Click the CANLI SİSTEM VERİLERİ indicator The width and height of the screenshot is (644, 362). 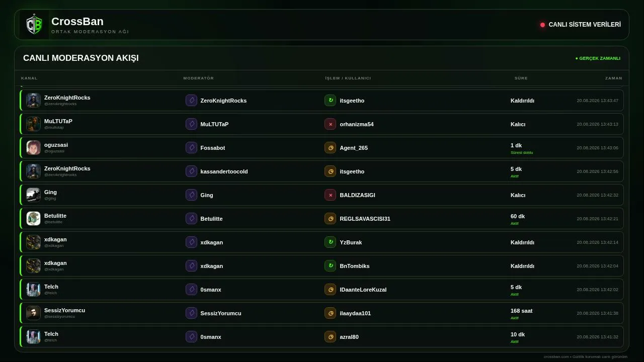(580, 25)
